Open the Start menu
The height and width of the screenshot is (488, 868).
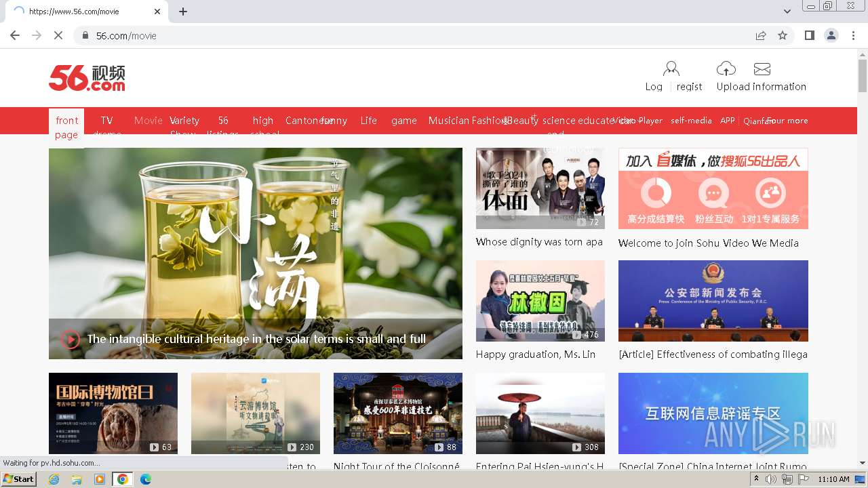click(19, 479)
